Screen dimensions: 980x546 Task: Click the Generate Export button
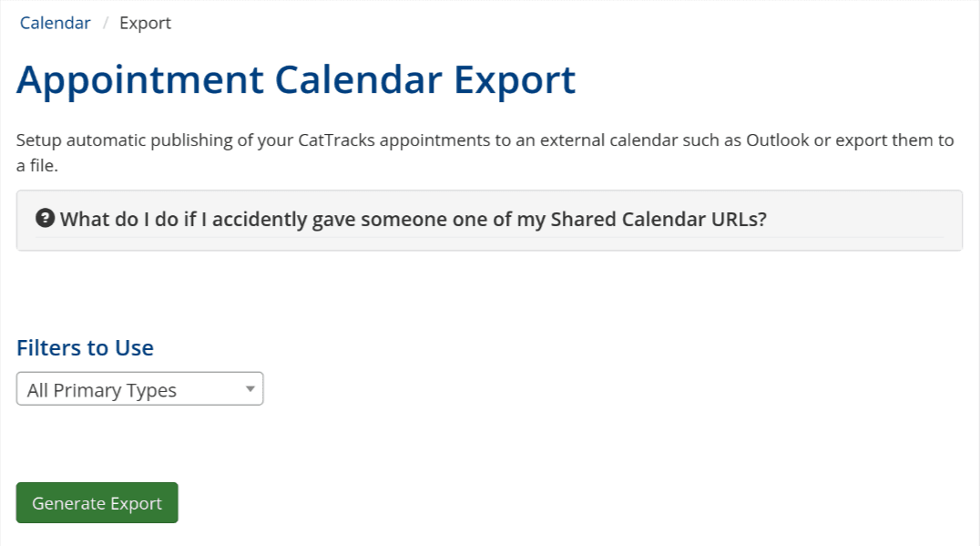pyautogui.click(x=97, y=503)
